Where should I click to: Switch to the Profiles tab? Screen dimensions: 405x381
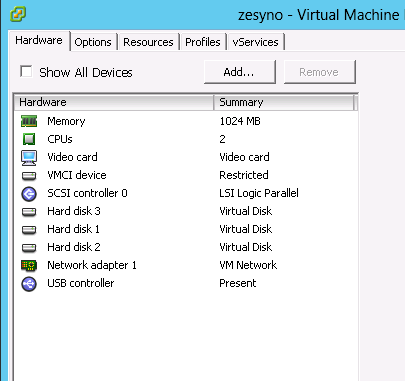[x=203, y=42]
